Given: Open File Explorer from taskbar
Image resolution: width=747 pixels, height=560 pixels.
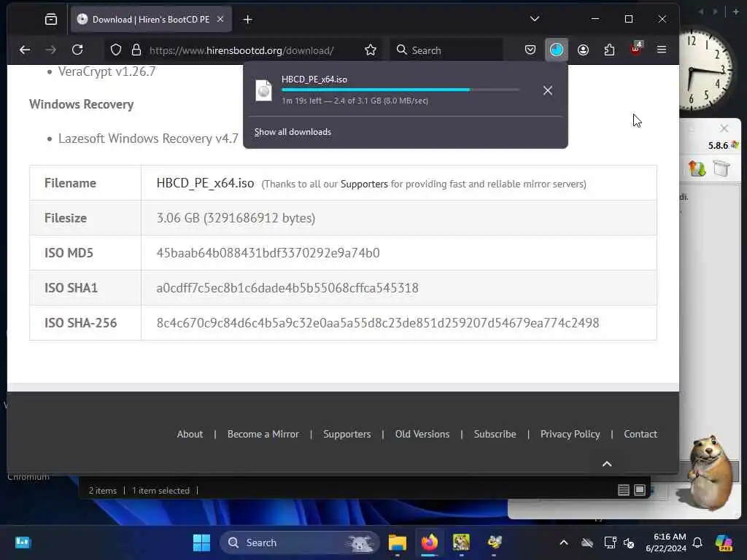Looking at the screenshot, I should coord(398,542).
